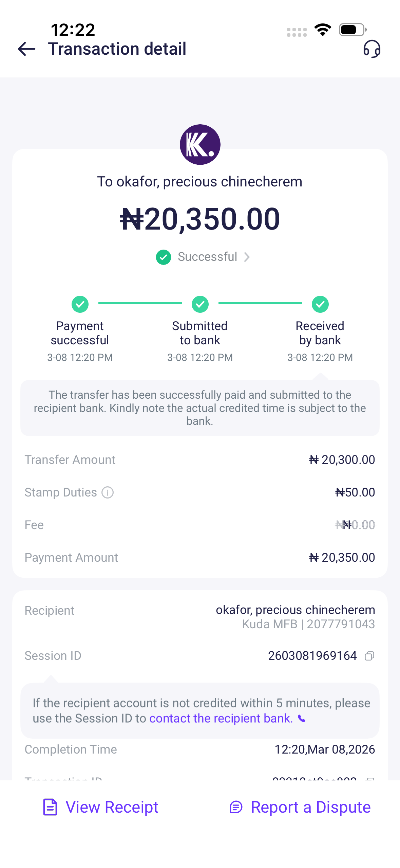Copy the Transaction ID

369,778
